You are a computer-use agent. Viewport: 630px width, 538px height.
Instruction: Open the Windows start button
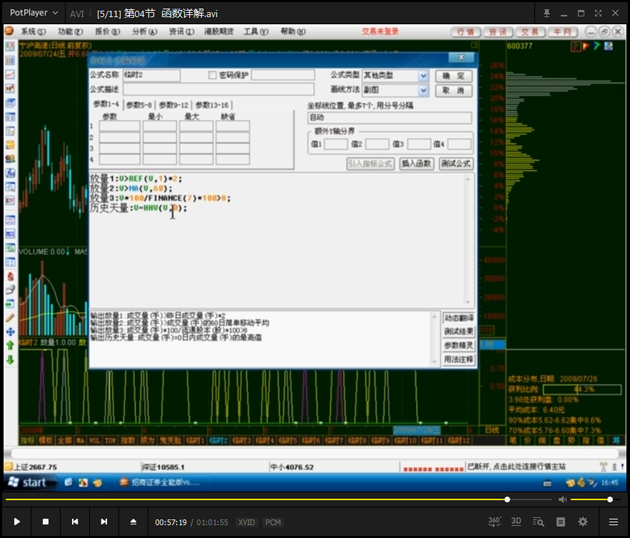click(29, 482)
